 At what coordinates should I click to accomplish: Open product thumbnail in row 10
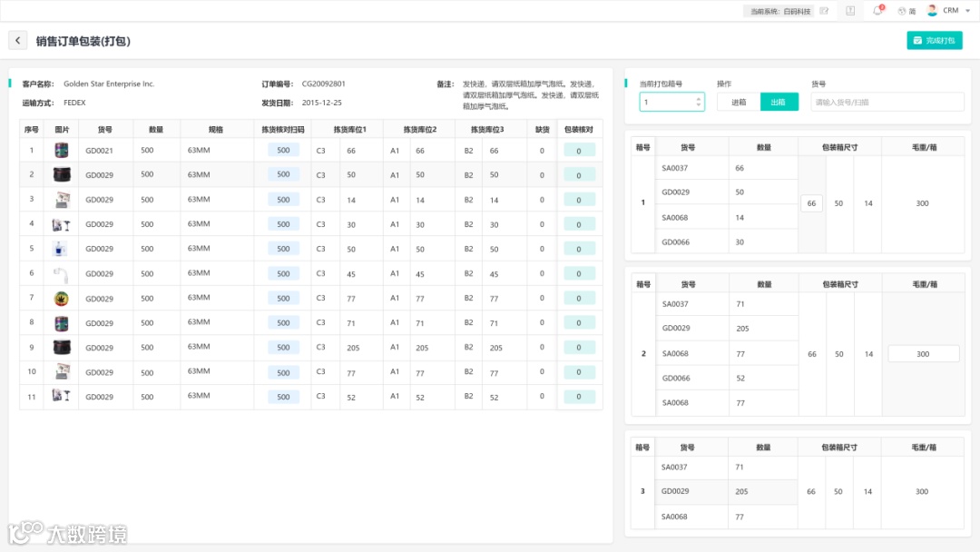click(62, 372)
